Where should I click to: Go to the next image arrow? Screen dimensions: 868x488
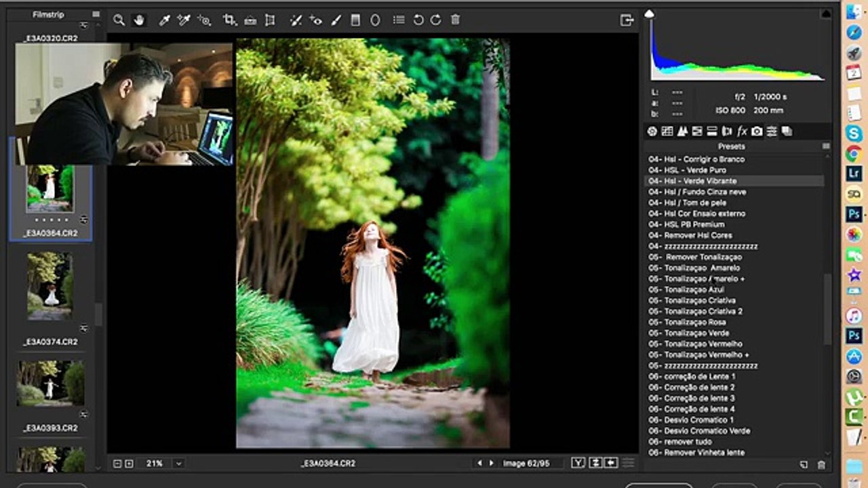(x=492, y=463)
